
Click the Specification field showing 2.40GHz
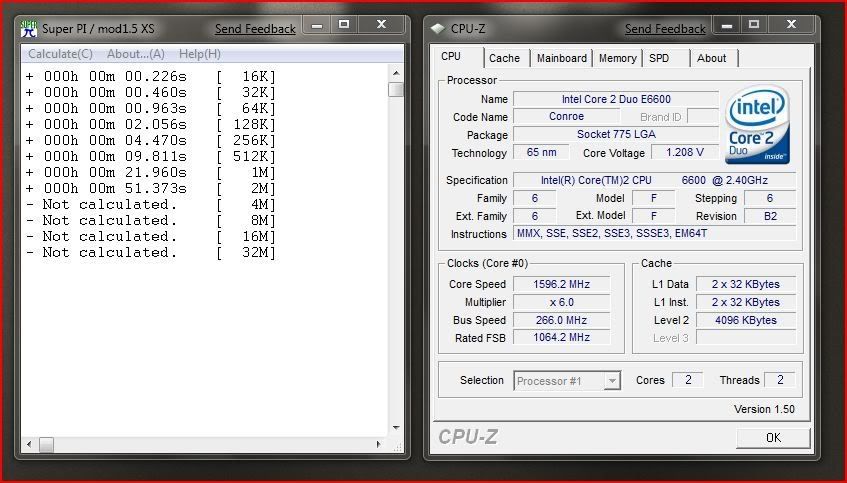pyautogui.click(x=654, y=180)
